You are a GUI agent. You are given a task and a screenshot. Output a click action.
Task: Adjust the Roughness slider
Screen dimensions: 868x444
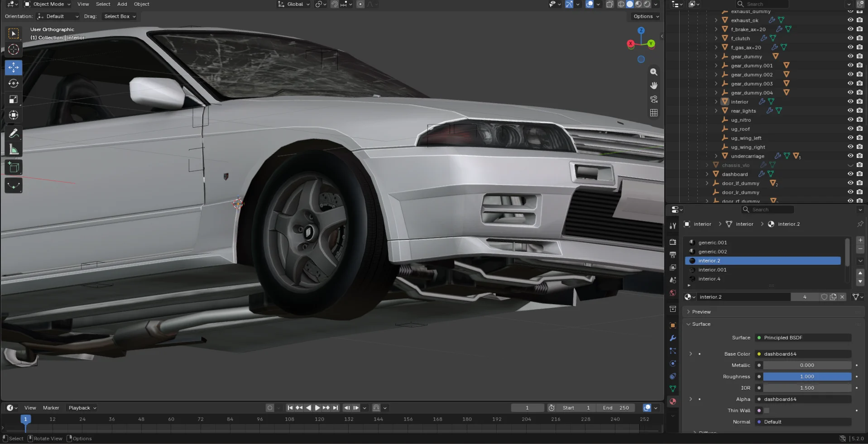807,377
